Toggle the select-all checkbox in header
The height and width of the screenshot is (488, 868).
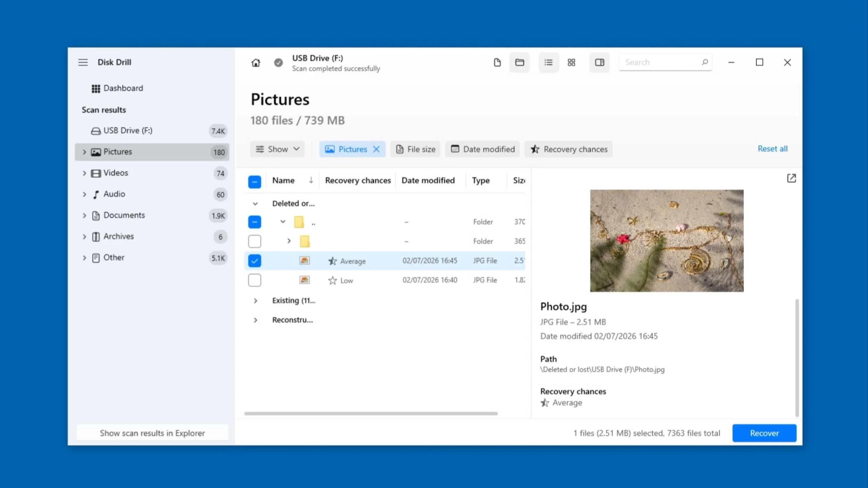tap(254, 182)
